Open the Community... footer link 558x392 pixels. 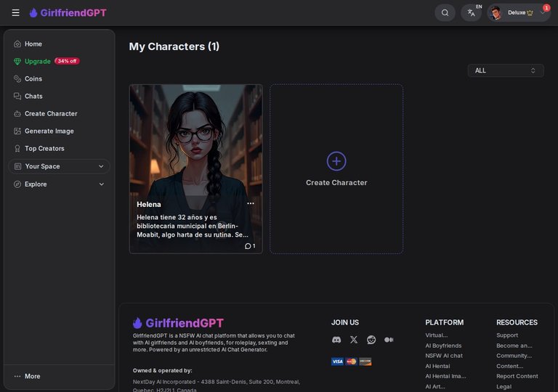[514, 356]
